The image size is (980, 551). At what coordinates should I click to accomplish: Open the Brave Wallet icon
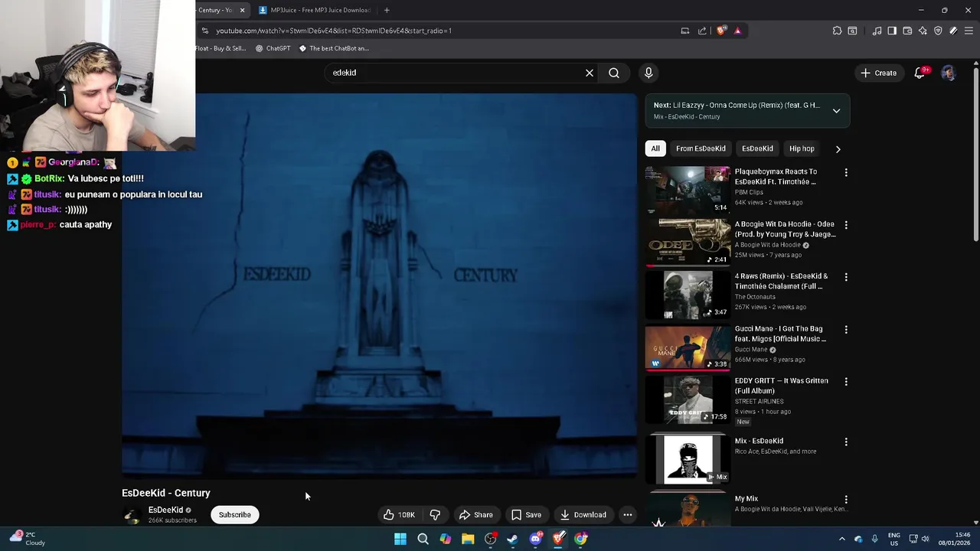click(907, 31)
